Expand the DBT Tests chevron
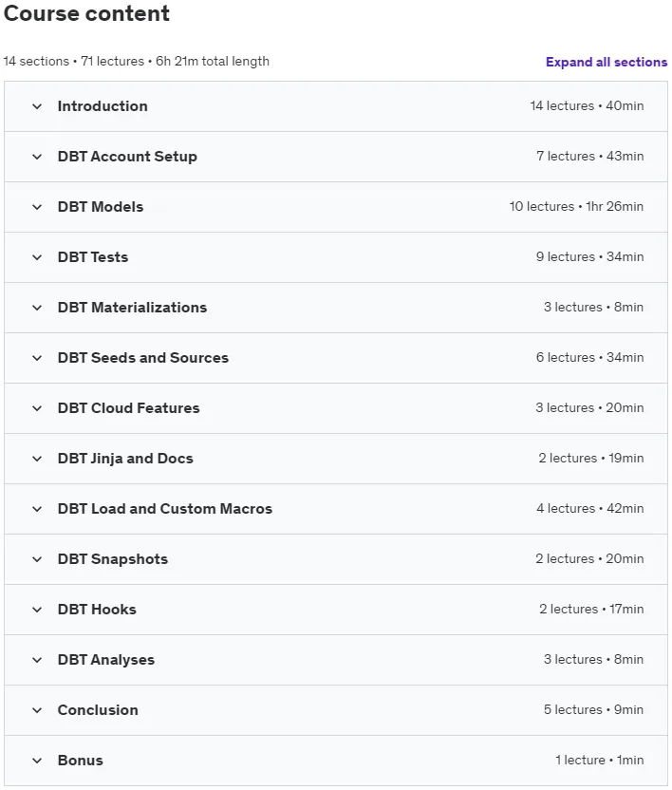 click(x=37, y=257)
